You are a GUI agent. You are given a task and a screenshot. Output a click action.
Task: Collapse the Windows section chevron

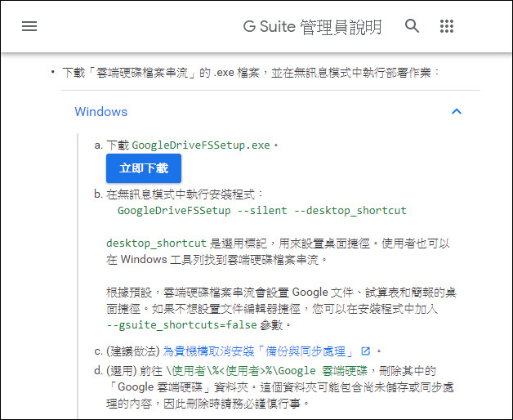(x=457, y=112)
